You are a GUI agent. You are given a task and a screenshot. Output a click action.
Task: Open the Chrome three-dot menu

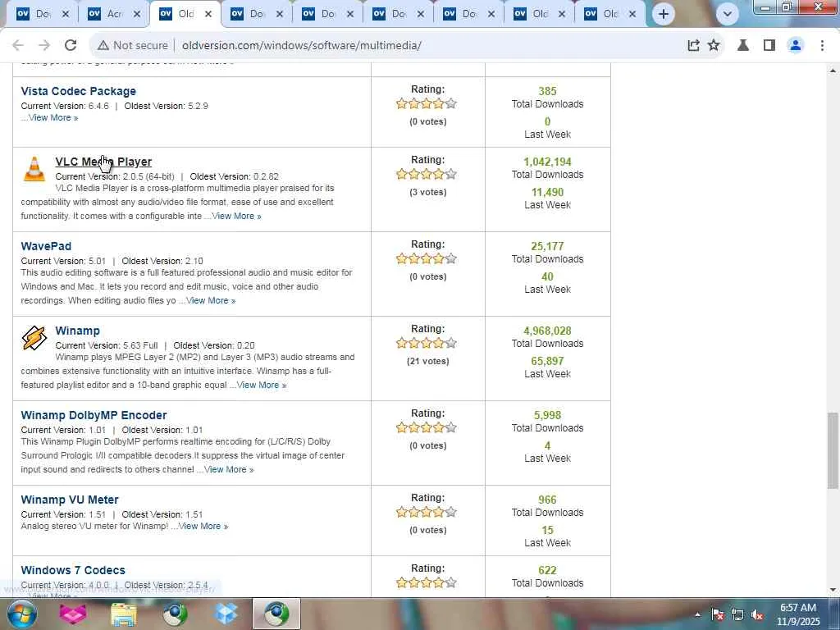tap(822, 46)
